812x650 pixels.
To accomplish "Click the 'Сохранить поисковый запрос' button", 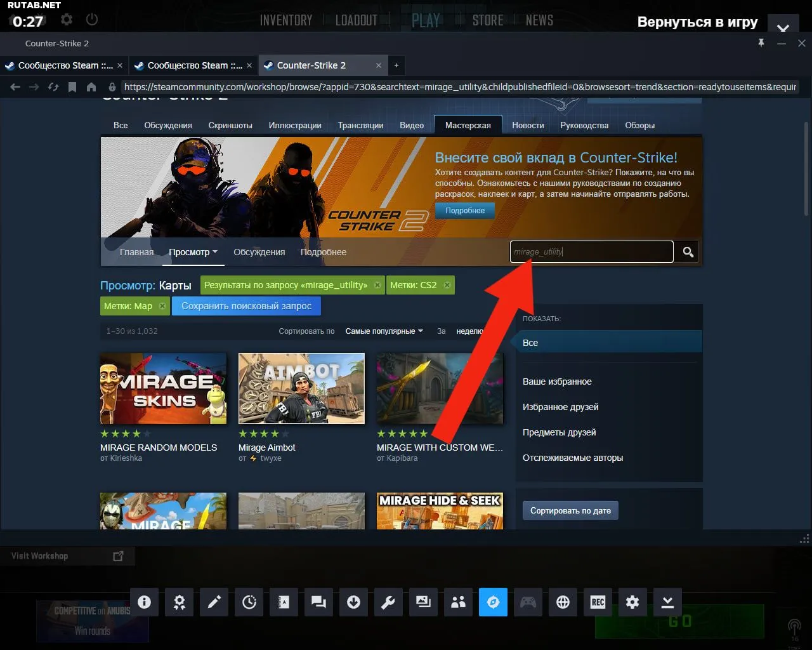I will point(246,306).
